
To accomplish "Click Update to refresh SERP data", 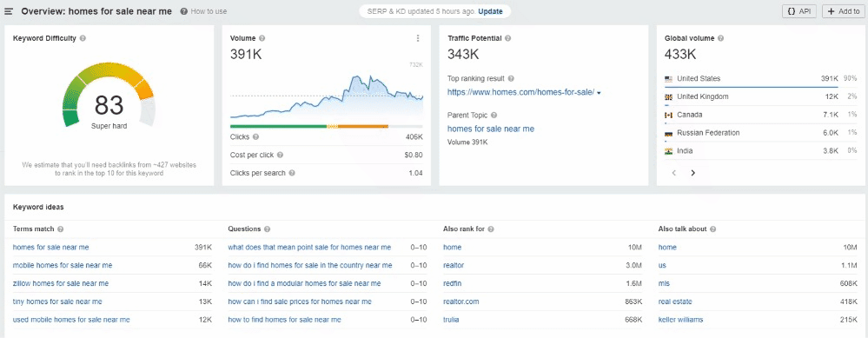I will (490, 11).
